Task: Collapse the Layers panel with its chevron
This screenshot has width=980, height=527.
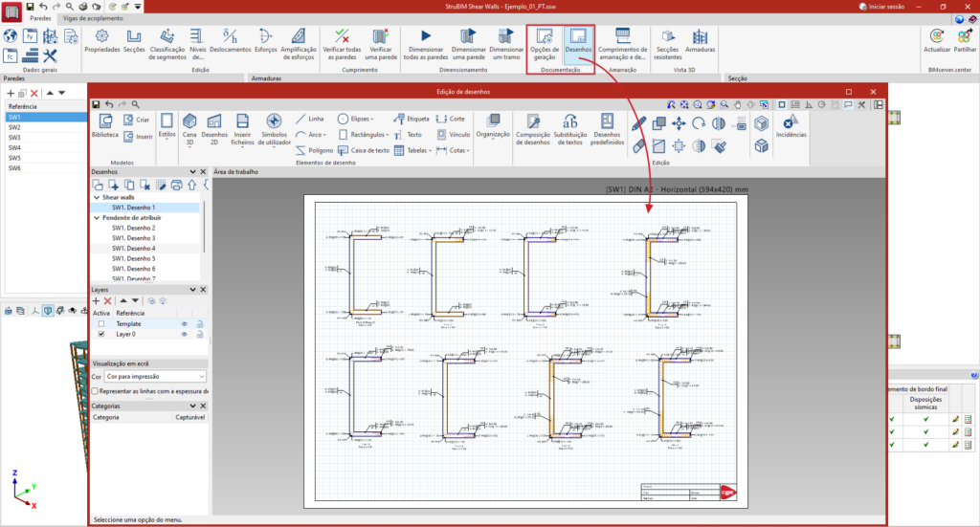Action: [192, 290]
